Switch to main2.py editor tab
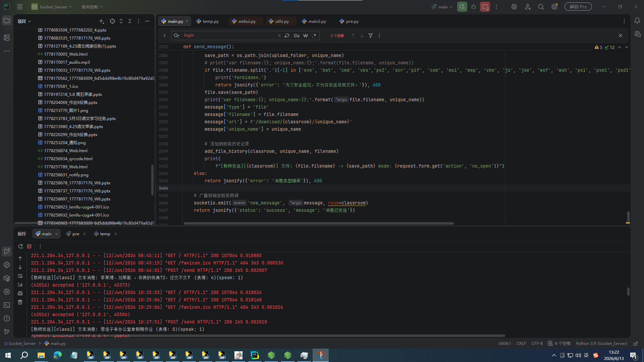The image size is (644, 362). tap(314, 21)
